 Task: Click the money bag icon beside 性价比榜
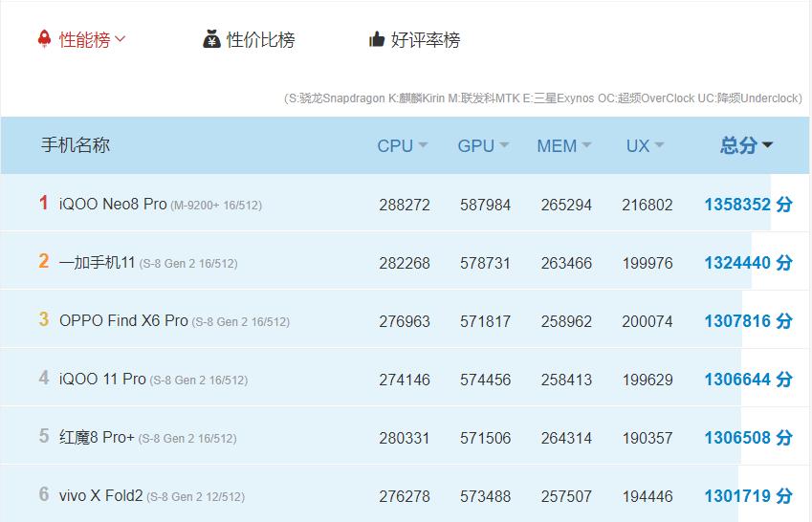coord(211,39)
